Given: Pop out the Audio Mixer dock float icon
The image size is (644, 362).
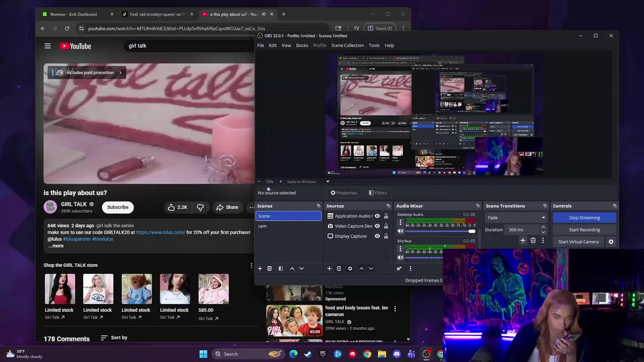Looking at the screenshot, I should coord(478,206).
